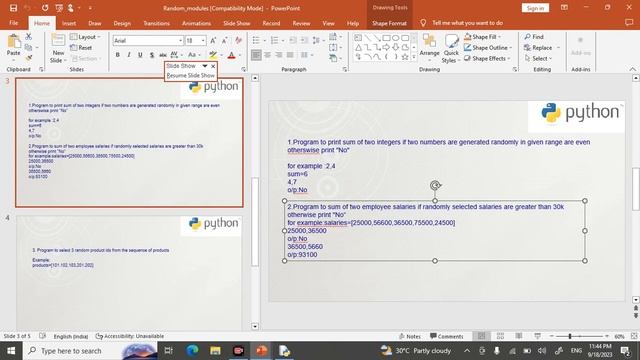Toggle Justify alignment button
Screen dimensions: 640x360
click(290, 55)
